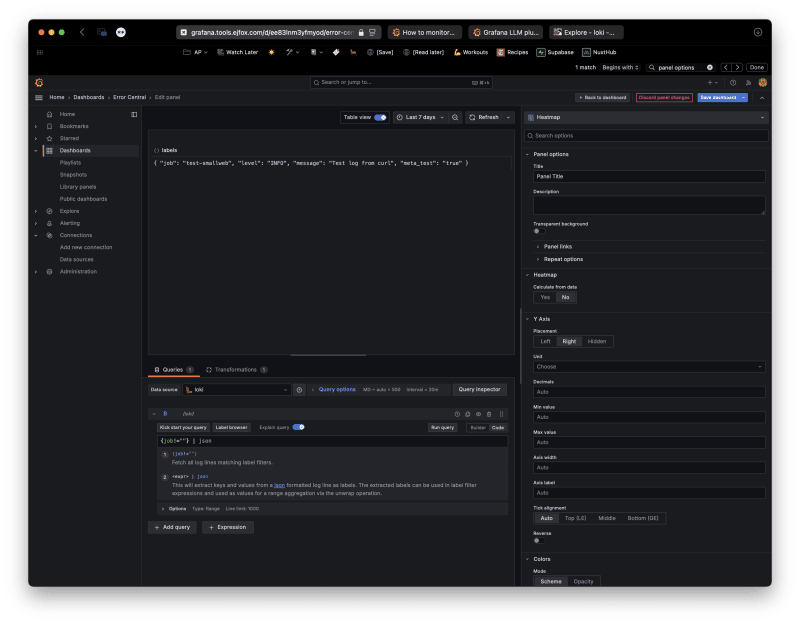Enable the Transparent background toggle
800x624 pixels.
pyautogui.click(x=537, y=231)
